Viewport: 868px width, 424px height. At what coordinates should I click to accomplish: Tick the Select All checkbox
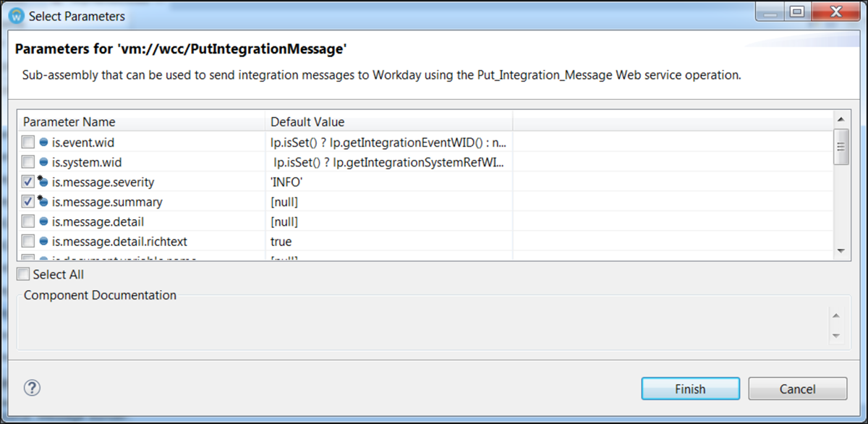[x=23, y=274]
